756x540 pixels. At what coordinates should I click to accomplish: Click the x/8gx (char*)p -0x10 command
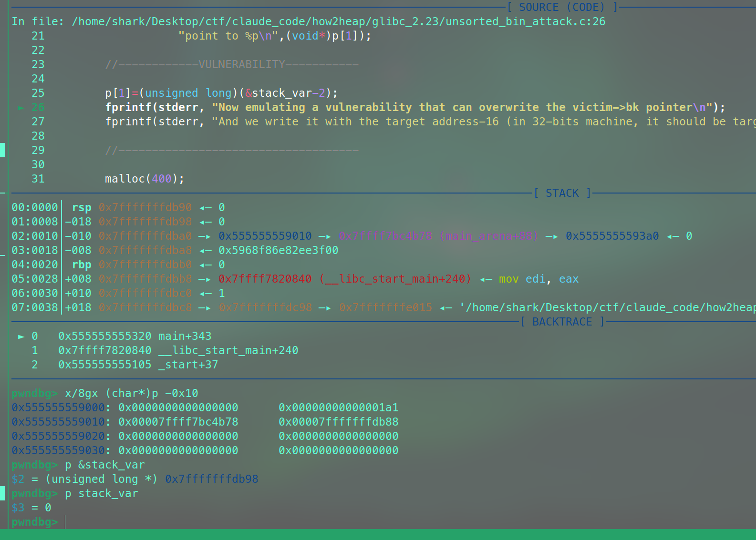[132, 393]
